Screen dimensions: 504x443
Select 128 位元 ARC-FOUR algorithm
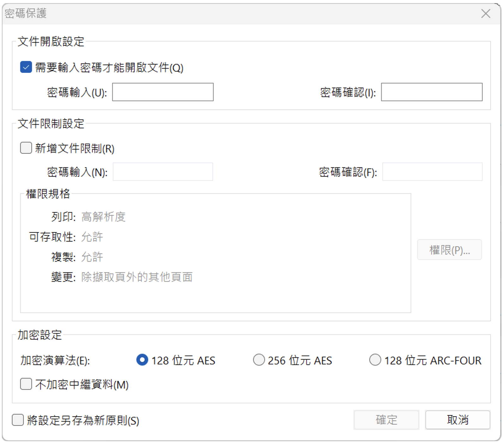[x=375, y=360]
